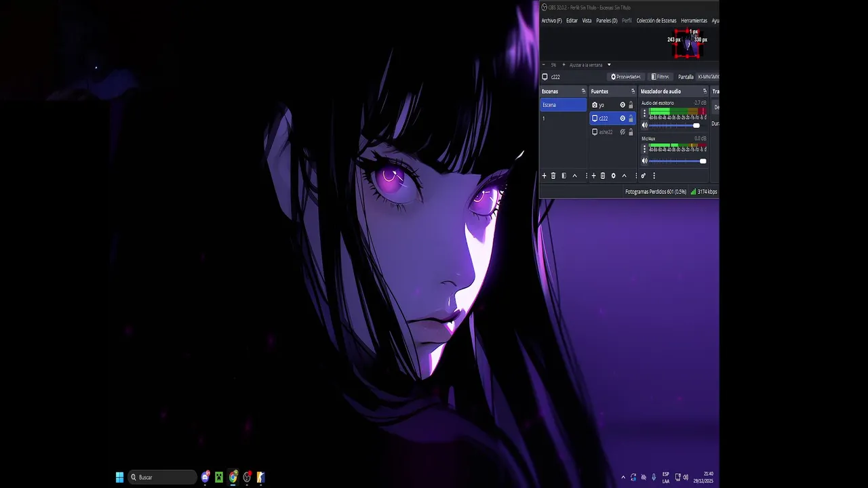Add a new source with plus icon in Fuentes

(x=593, y=176)
